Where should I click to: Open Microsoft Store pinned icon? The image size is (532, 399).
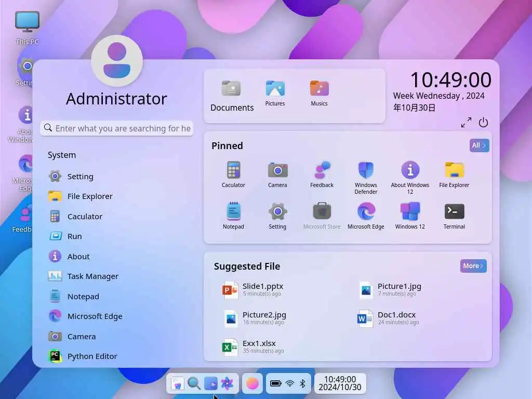point(322,216)
